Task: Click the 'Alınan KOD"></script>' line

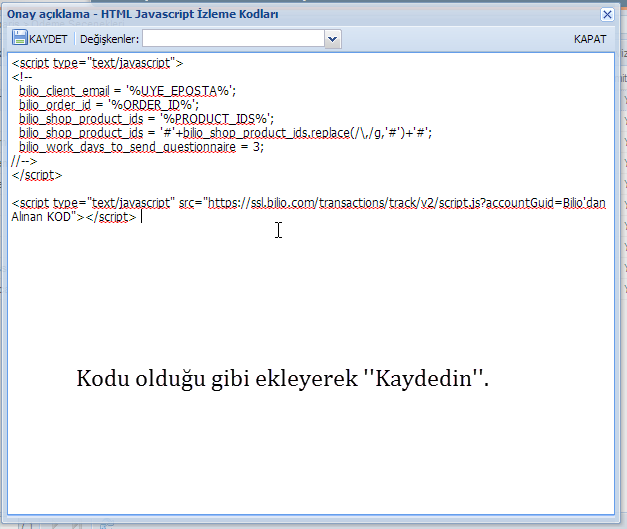Action: point(74,217)
